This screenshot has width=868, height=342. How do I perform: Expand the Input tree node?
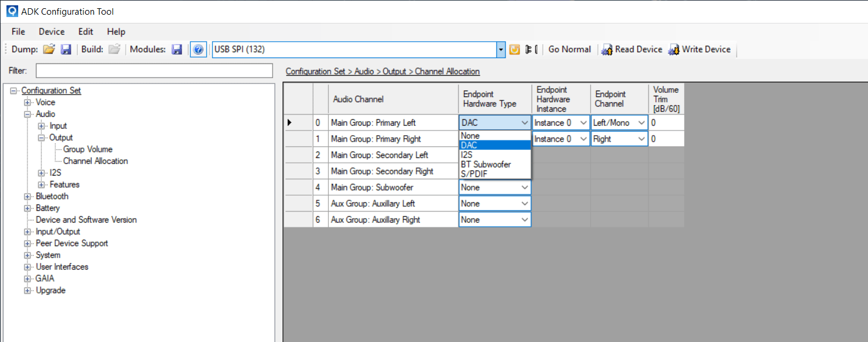[x=41, y=126]
